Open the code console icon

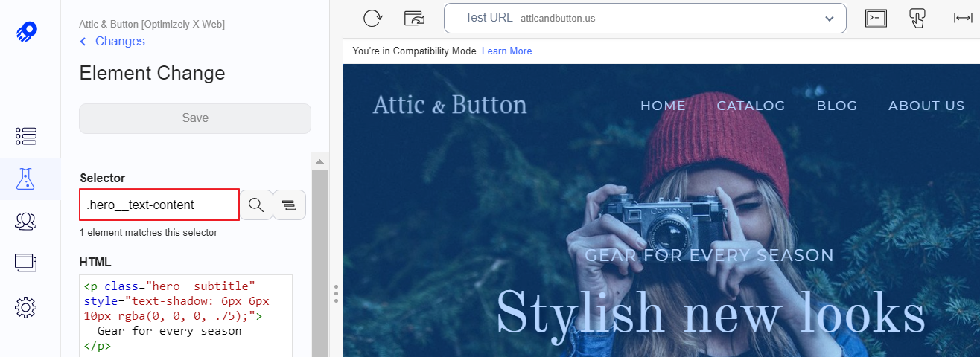tap(876, 18)
